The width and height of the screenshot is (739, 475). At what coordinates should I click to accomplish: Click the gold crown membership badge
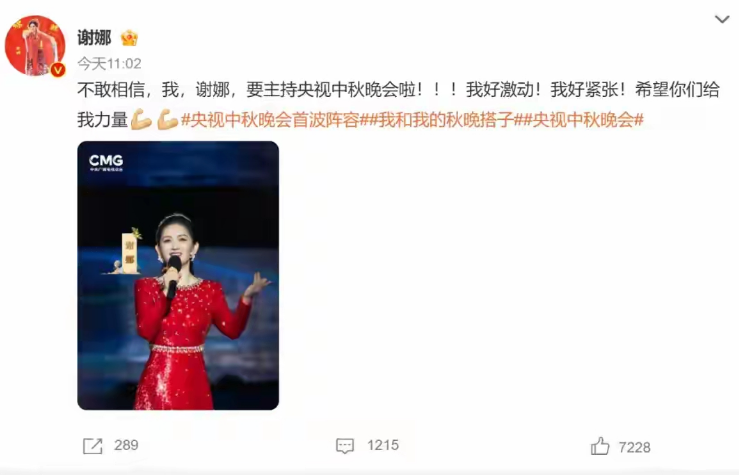(129, 38)
